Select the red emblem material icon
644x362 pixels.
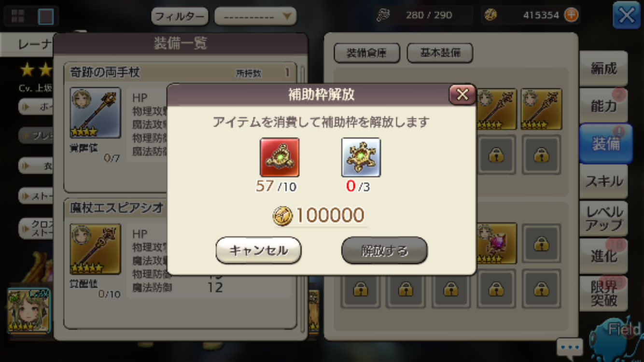click(x=280, y=157)
